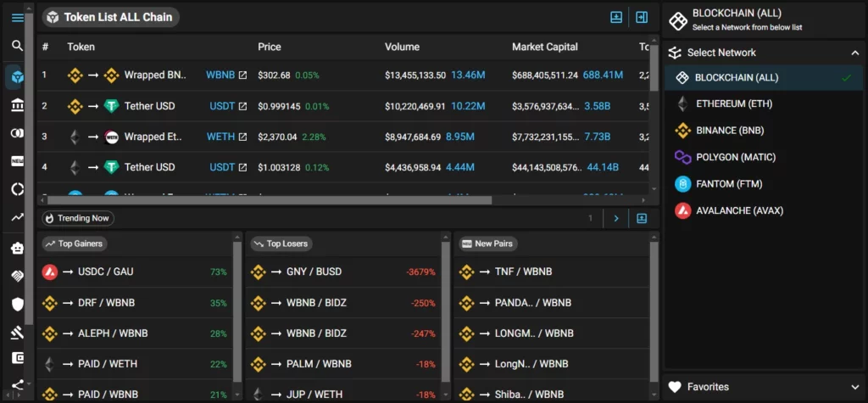Open the PAID / WETH gainer pair
The height and width of the screenshot is (403, 868).
point(135,364)
